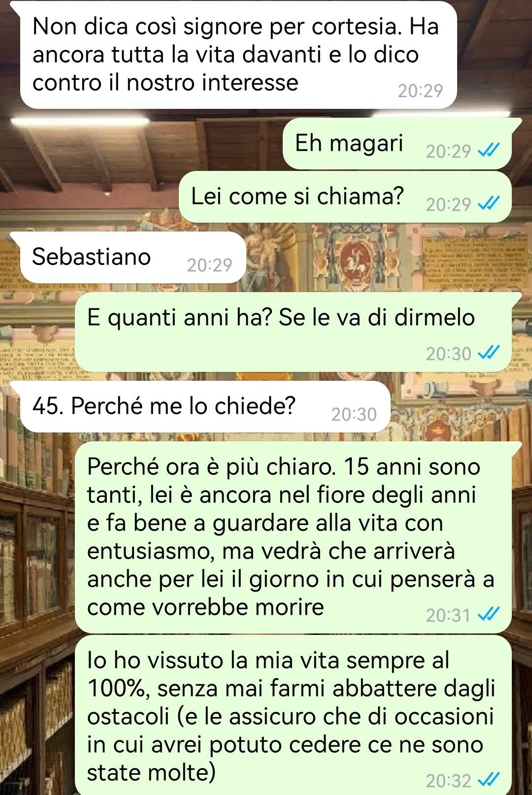Tap the 20:30 timestamp on the "45." message
This screenshot has height=795, width=532.
point(354,415)
